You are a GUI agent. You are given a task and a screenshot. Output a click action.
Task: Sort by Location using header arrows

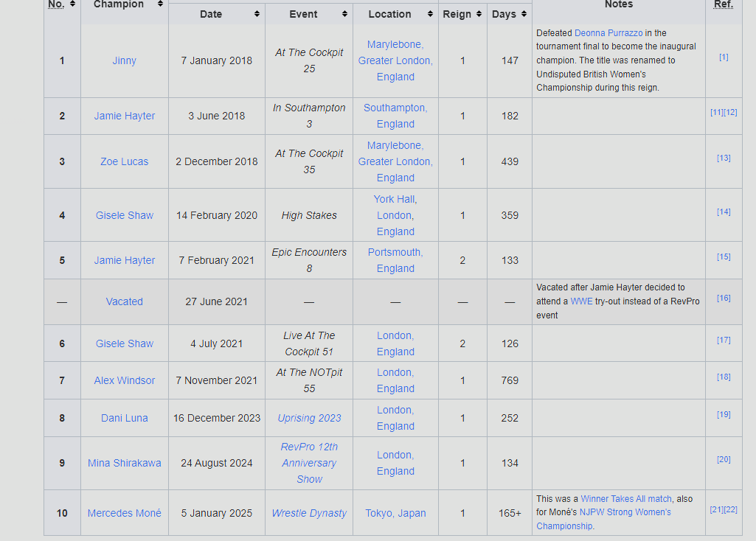(430, 14)
